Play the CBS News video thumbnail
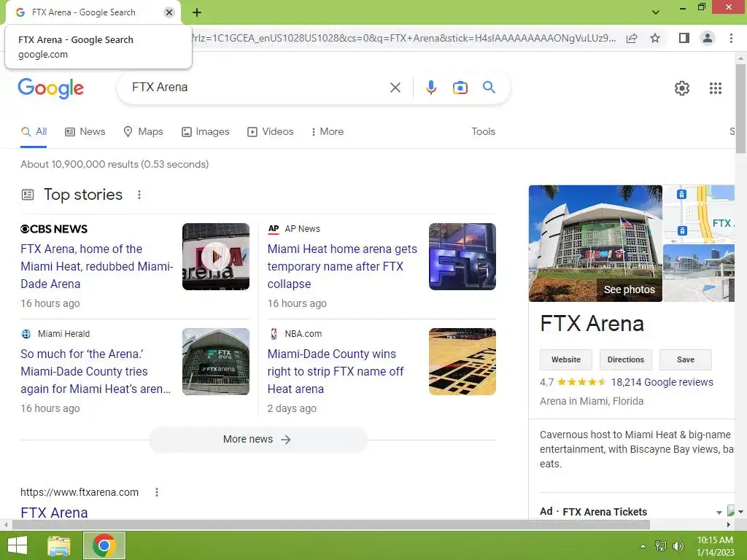Screen dimensions: 747x560 (216, 257)
